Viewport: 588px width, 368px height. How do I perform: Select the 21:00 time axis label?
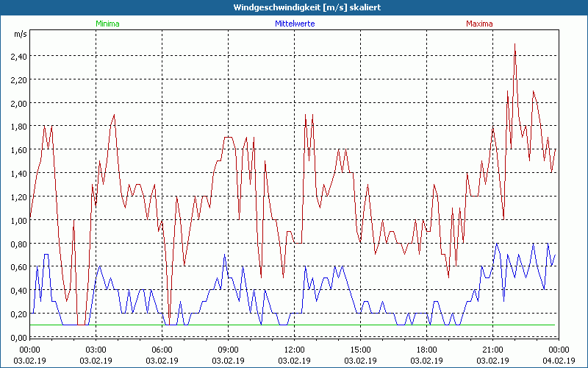point(492,350)
